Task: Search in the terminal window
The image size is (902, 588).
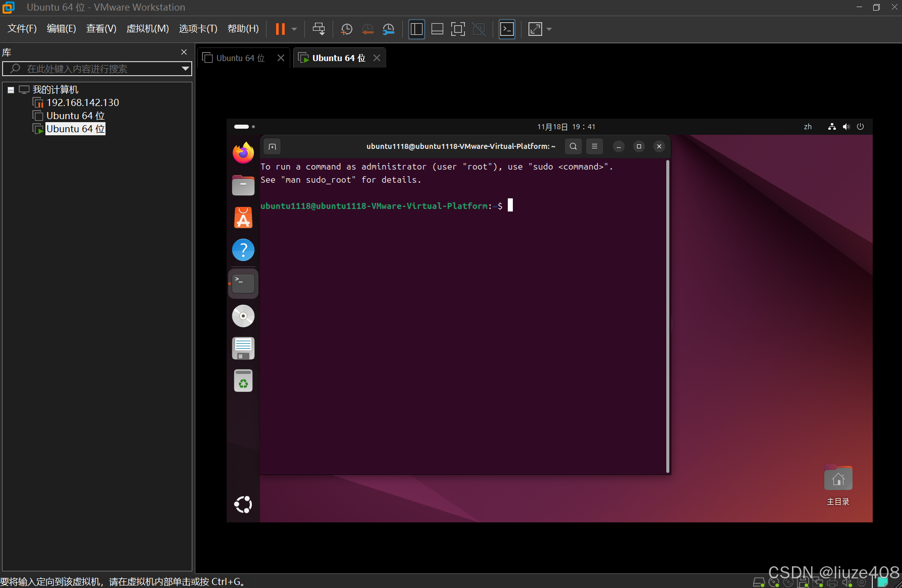Action: [x=573, y=146]
